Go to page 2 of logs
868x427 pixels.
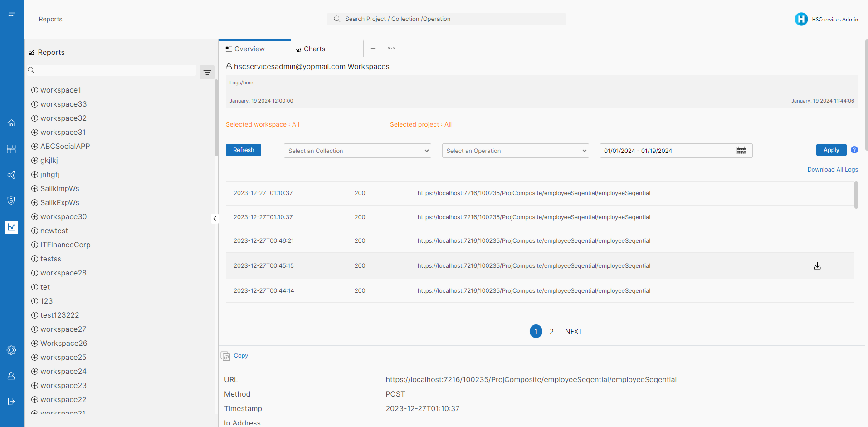coord(551,332)
